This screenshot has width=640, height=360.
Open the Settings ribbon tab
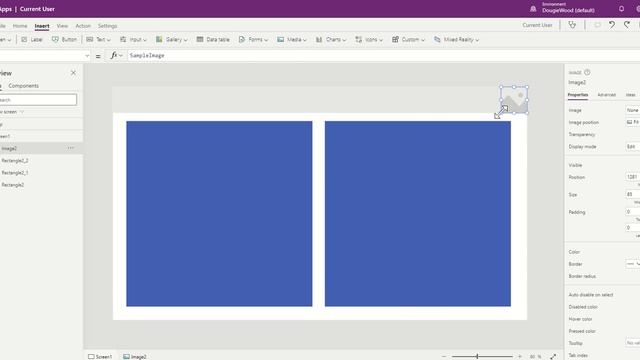107,26
